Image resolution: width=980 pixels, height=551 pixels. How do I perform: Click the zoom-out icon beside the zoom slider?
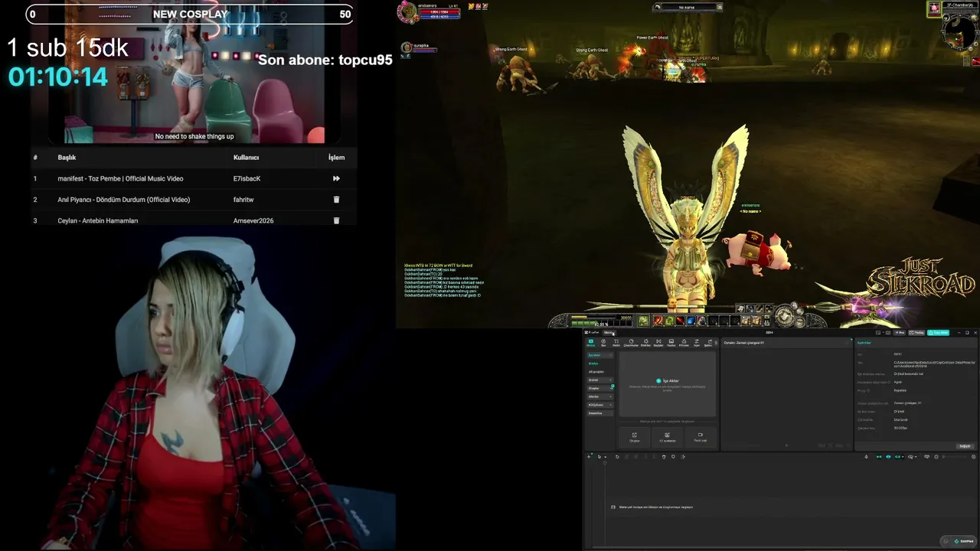click(936, 457)
